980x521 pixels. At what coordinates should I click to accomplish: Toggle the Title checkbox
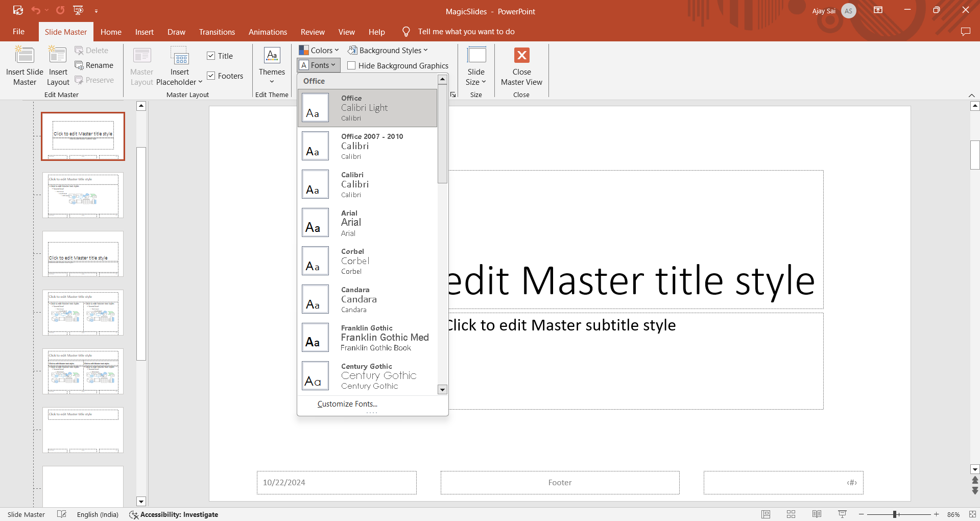[211, 56]
